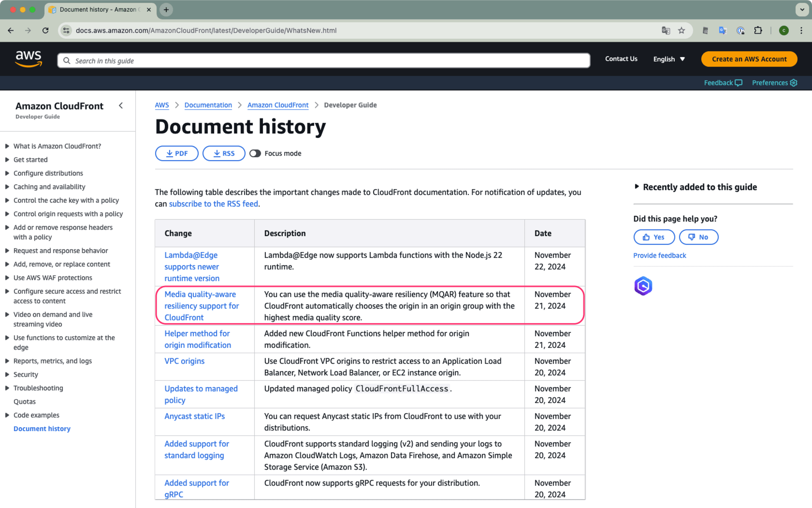Click the Google Translate extension icon

[x=723, y=30]
